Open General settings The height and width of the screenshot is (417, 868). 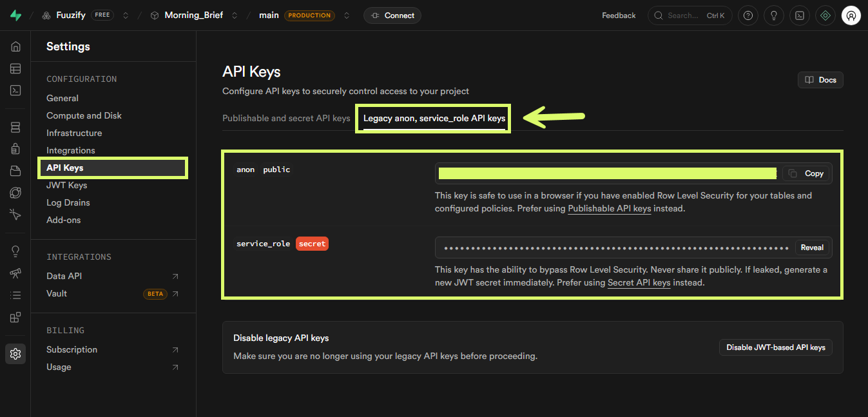click(63, 99)
